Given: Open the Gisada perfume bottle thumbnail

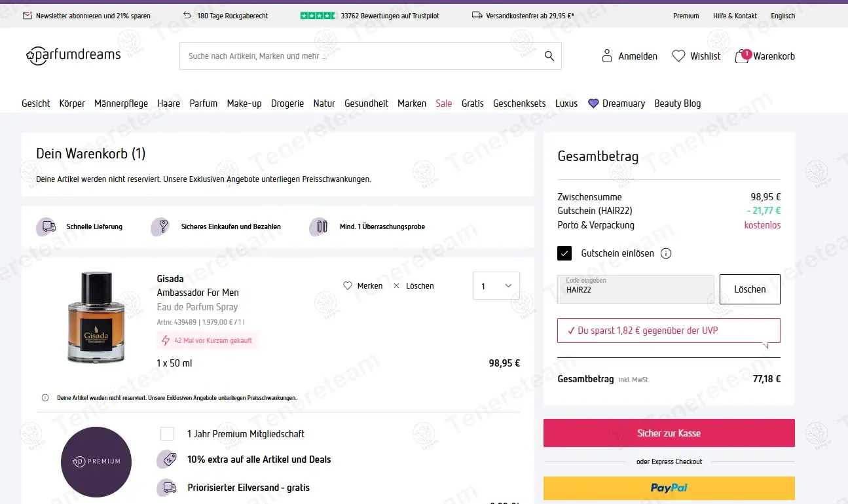Looking at the screenshot, I should [x=96, y=317].
